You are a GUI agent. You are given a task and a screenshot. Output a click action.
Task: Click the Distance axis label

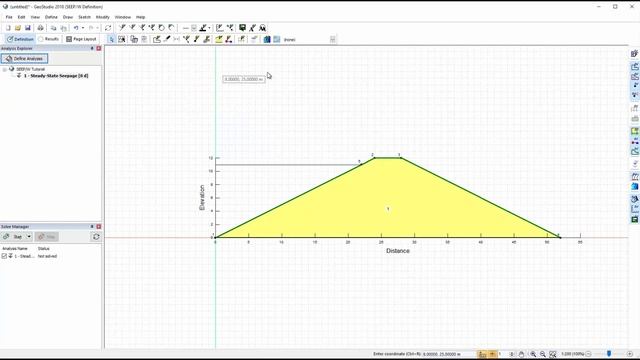[398, 251]
